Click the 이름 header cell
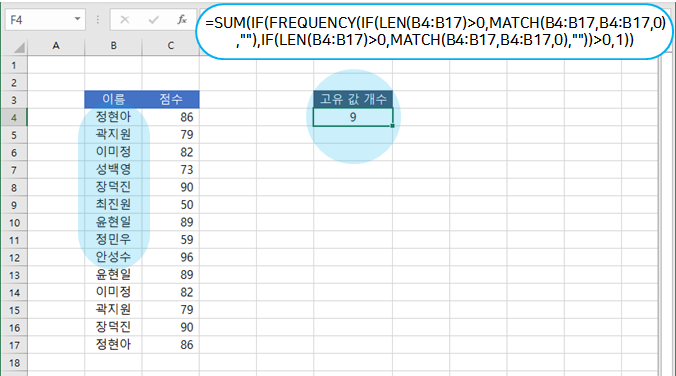 pyautogui.click(x=113, y=99)
